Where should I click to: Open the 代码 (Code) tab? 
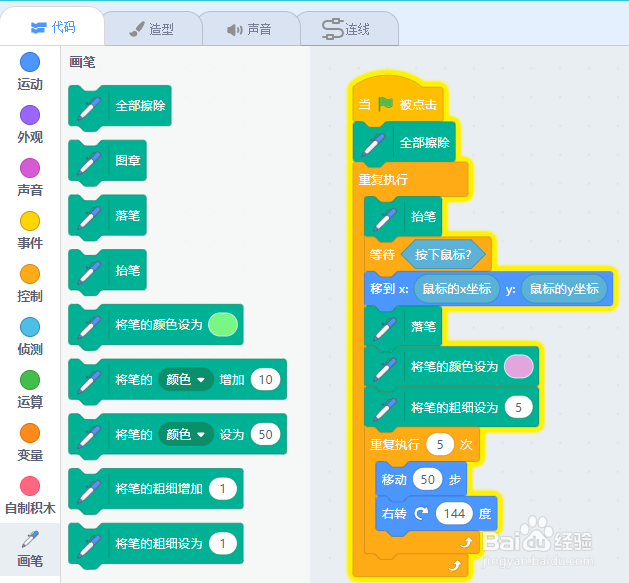click(53, 27)
